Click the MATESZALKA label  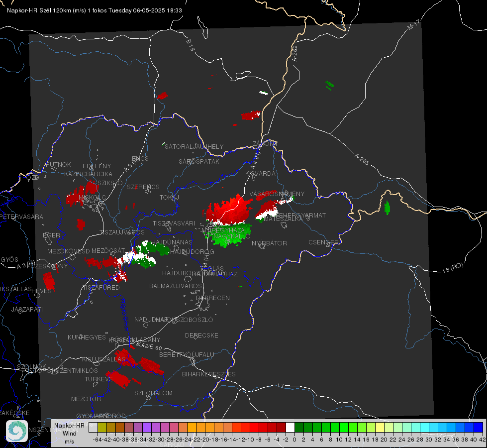click(x=283, y=219)
